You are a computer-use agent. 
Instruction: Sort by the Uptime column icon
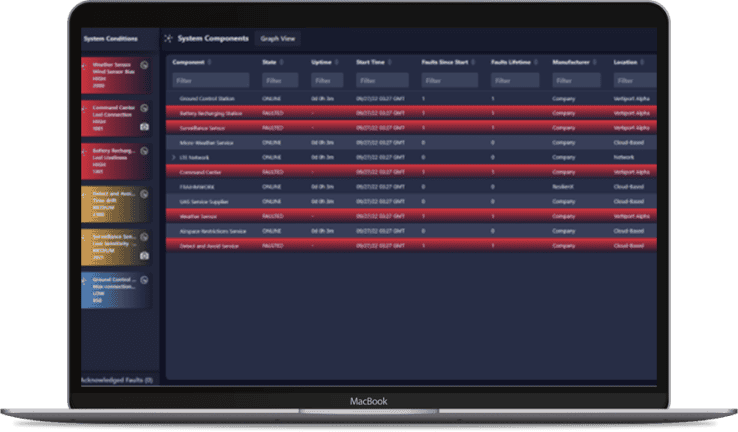(337, 62)
